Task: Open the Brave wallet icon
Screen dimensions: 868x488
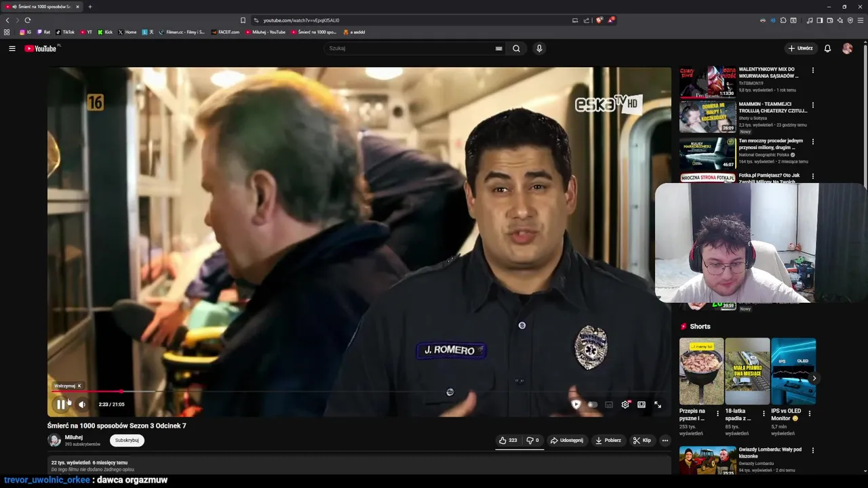Action: [x=830, y=20]
